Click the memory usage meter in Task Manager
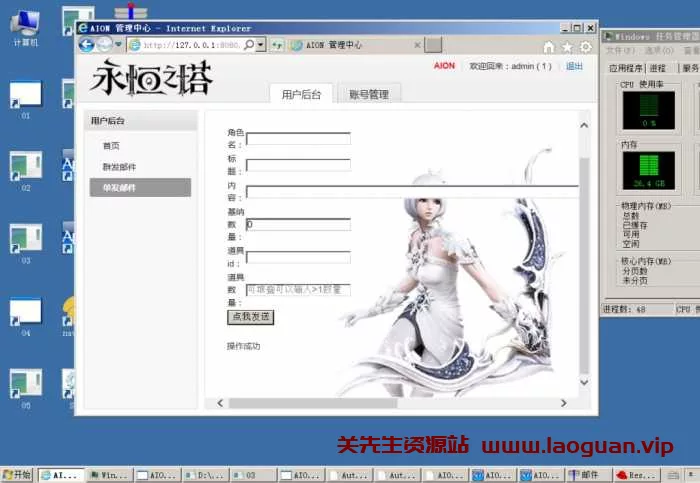The height and width of the screenshot is (483, 700). point(649,171)
